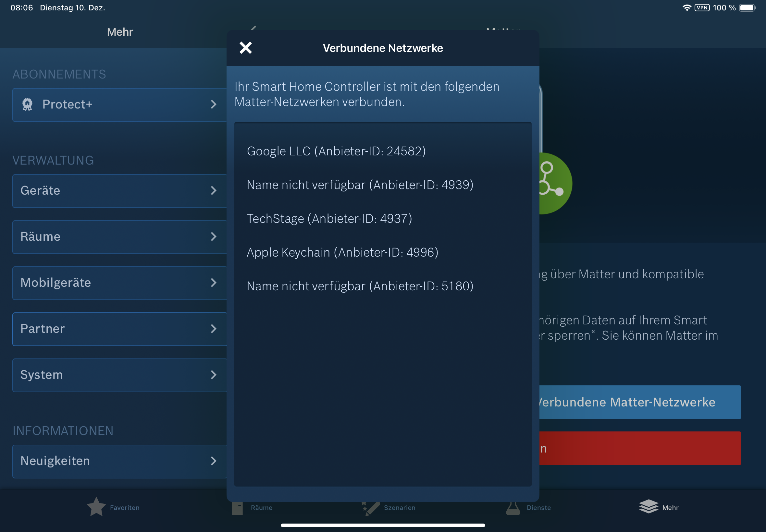Screen dimensions: 766x532
Task: Tap the Szenarien wand icon
Action: click(x=371, y=508)
